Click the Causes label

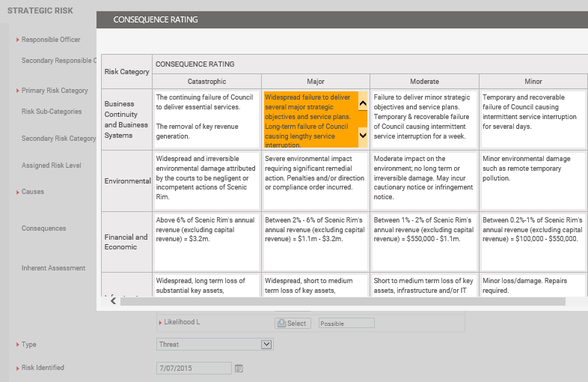tap(33, 192)
